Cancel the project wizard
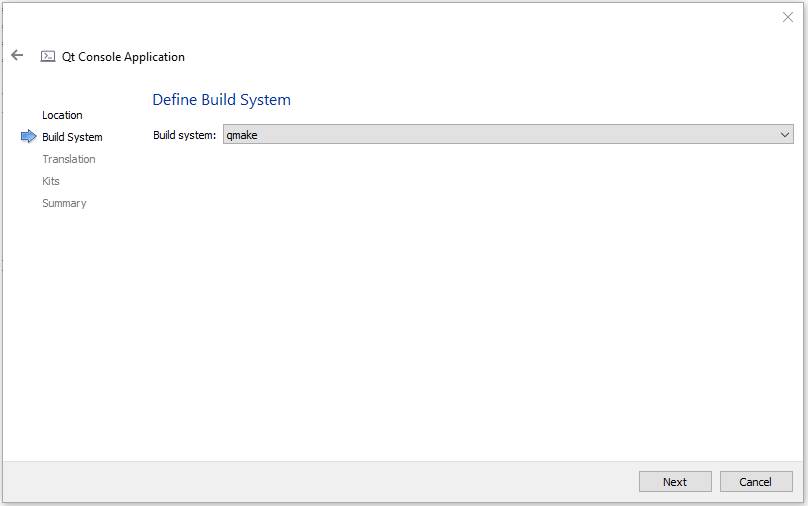This screenshot has height=506, width=808. [755, 482]
